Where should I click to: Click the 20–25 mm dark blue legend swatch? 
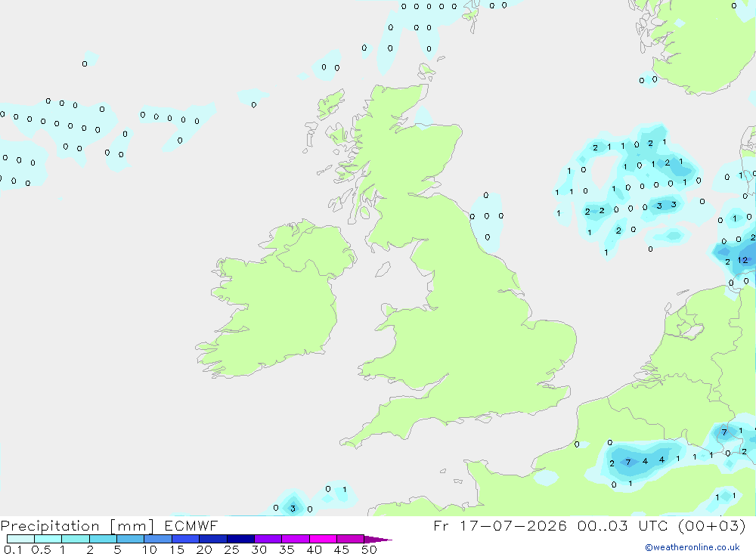point(212,539)
